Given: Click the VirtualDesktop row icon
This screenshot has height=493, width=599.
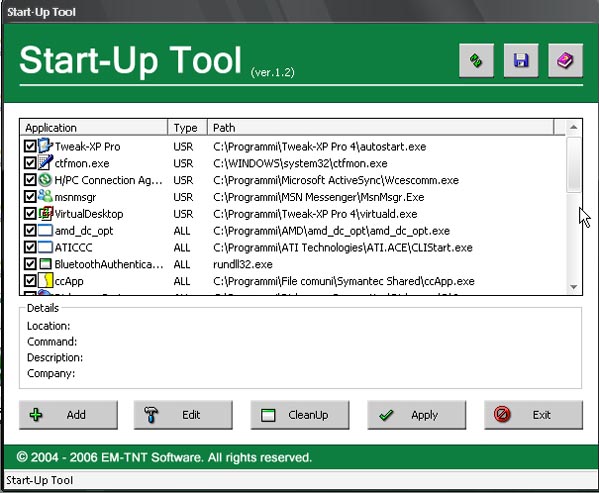Looking at the screenshot, I should point(45,213).
